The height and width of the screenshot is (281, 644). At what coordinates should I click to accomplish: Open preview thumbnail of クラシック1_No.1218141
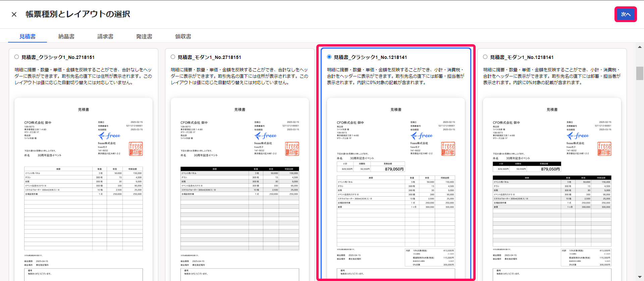[396, 189]
